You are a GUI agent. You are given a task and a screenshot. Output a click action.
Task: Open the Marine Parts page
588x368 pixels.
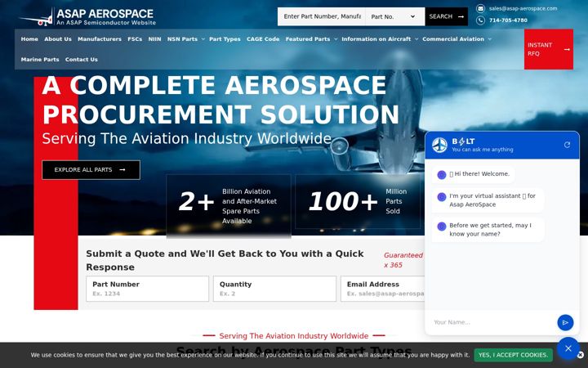point(40,60)
